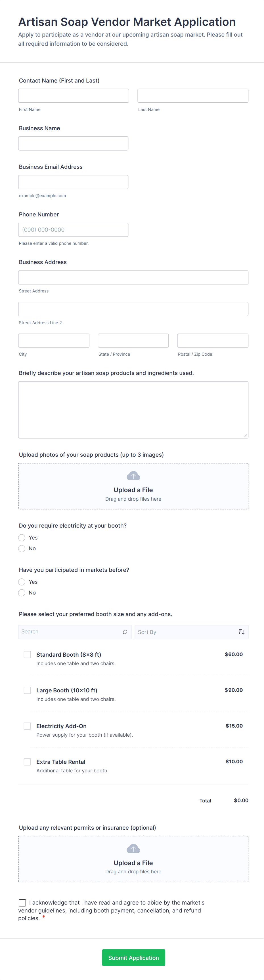This screenshot has height=980, width=264.
Task: Check the Standard Booth (8×8 ft) option
Action: tap(27, 654)
